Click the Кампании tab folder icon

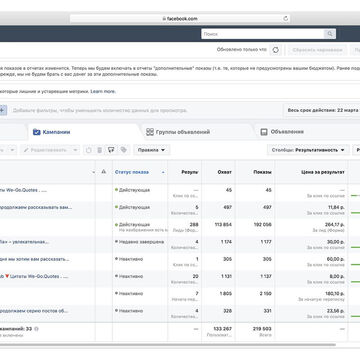pyautogui.click(x=36, y=132)
